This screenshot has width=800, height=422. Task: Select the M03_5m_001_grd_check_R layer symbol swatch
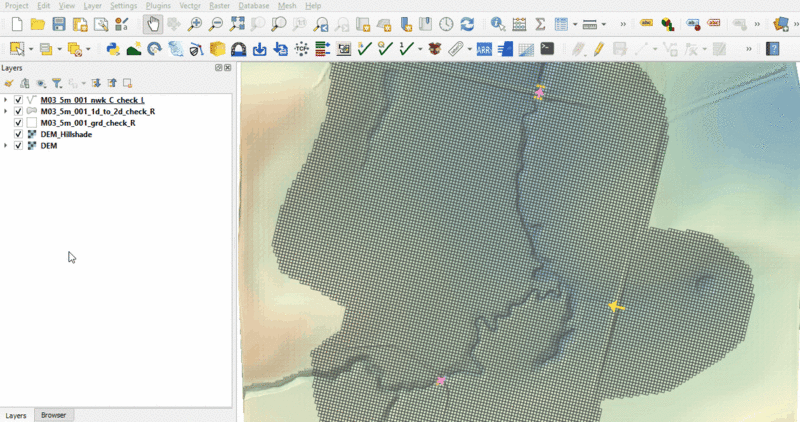click(32, 123)
